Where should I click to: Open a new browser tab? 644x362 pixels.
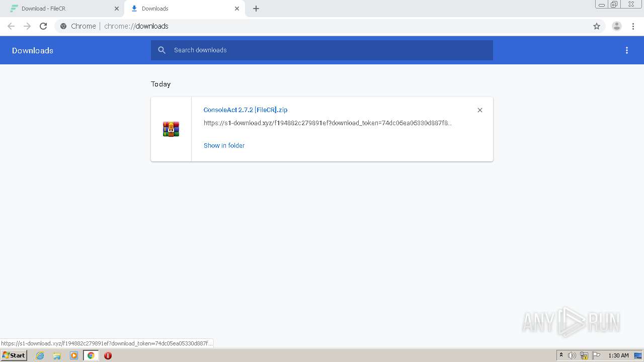[x=256, y=9]
